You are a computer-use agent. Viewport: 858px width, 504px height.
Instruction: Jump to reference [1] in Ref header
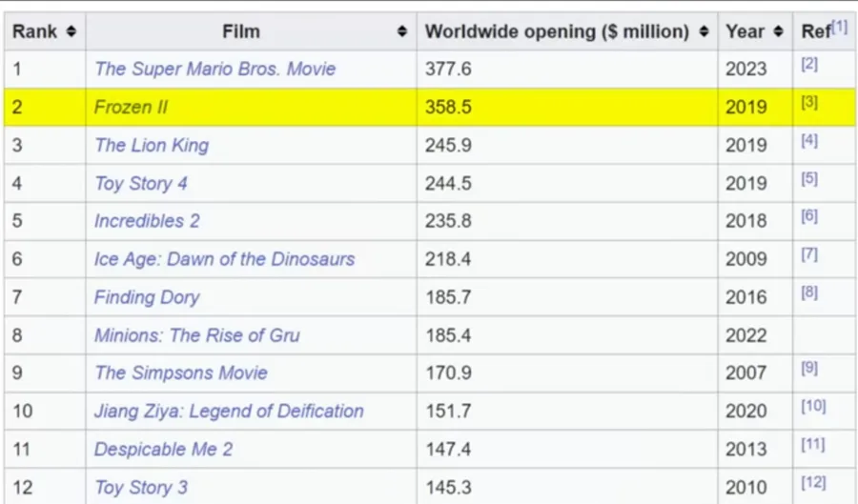point(839,27)
